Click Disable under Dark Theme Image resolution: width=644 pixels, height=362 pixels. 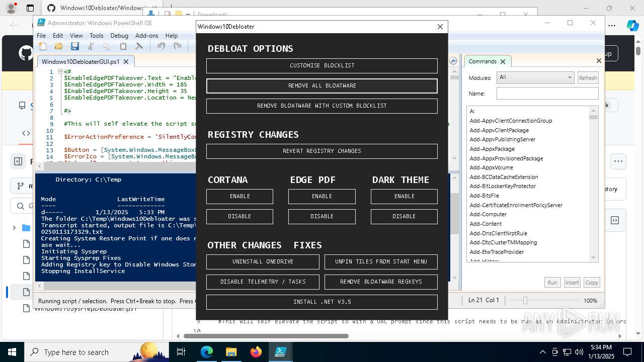[404, 216]
